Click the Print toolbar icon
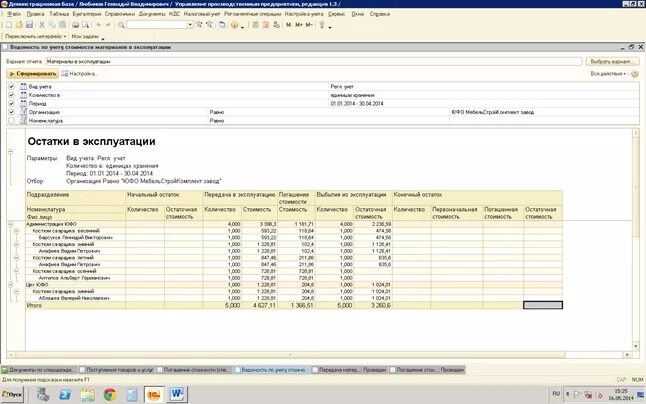Screen dimensions: 646x404 coord(75,25)
